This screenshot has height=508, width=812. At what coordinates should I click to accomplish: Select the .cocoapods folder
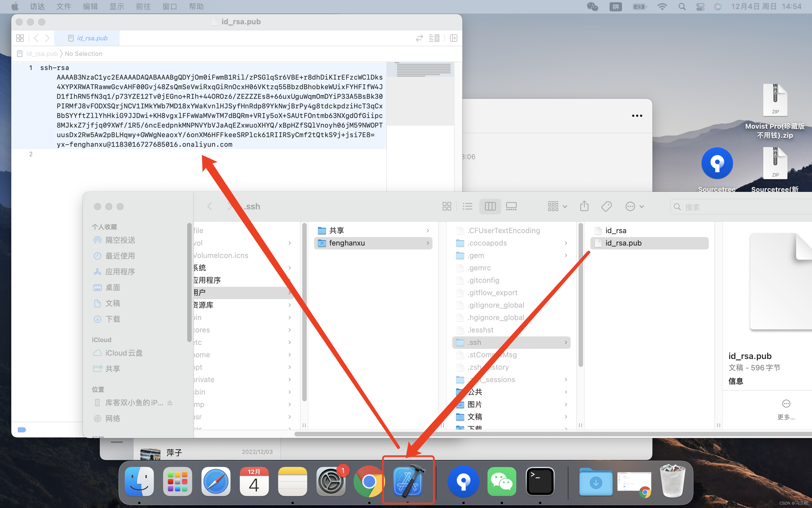coord(511,243)
